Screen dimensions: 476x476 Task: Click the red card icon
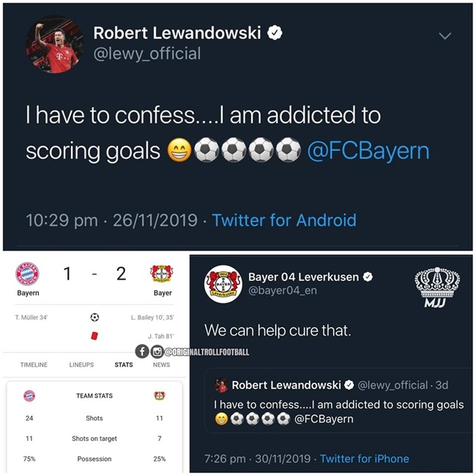[94, 335]
